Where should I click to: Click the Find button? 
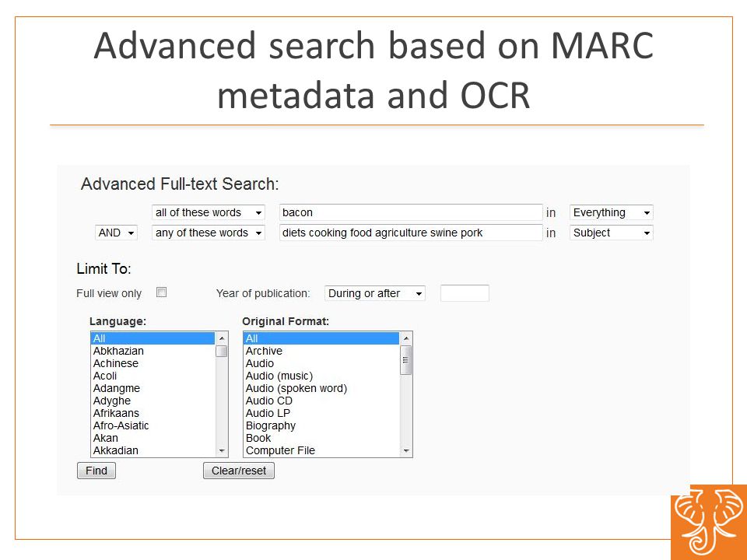[96, 471]
